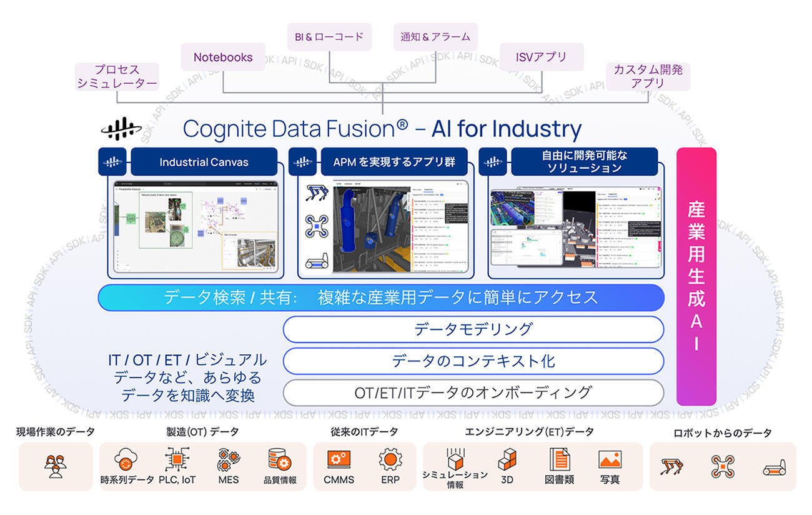
Task: Open the 品質情報 database icon
Action: coord(280,461)
